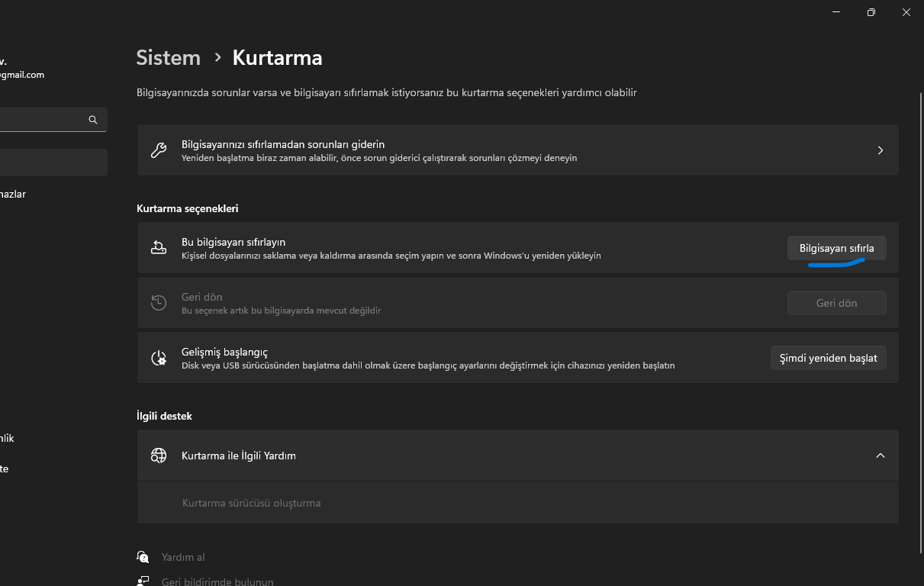Click the greyed-out Geri dön button

click(836, 303)
